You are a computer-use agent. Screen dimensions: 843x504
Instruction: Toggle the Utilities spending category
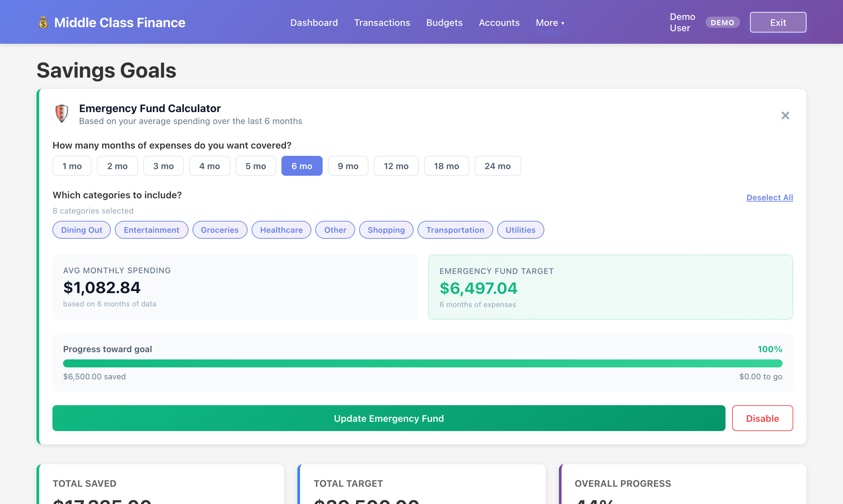coord(520,229)
